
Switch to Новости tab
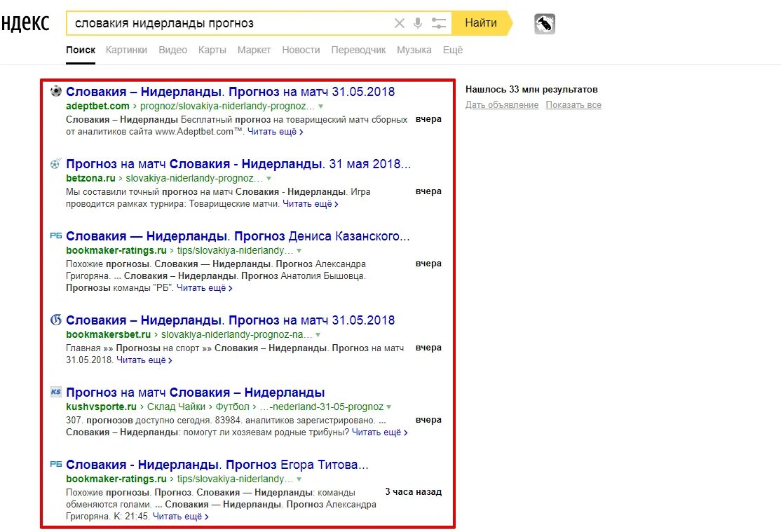pyautogui.click(x=301, y=50)
